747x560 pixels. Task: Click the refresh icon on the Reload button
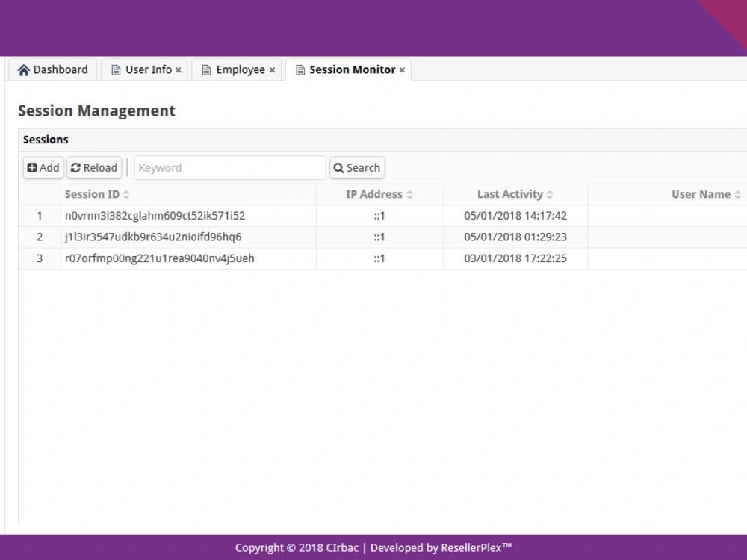tap(75, 167)
